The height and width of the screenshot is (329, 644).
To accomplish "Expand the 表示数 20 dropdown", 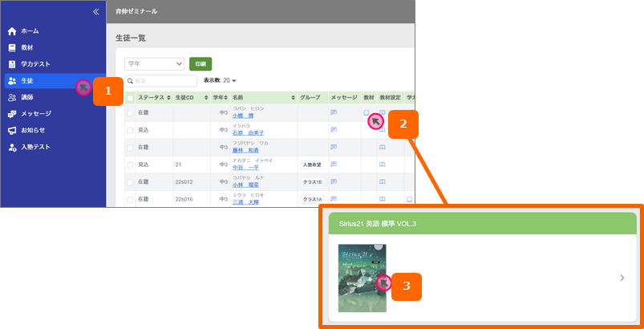I will coord(230,81).
